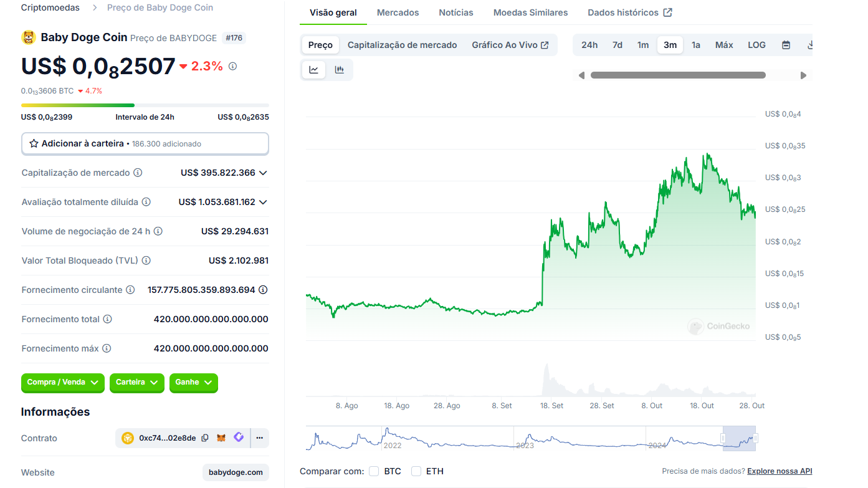Click the left arrow of the chart toolbar scrollbar
Image resolution: width=868 pixels, height=488 pixels.
tap(581, 75)
